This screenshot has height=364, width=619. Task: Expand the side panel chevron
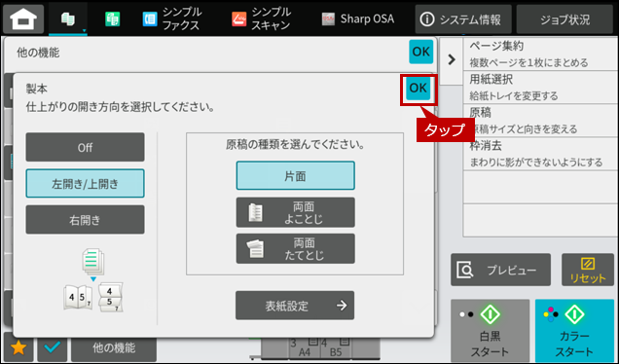coord(452,59)
